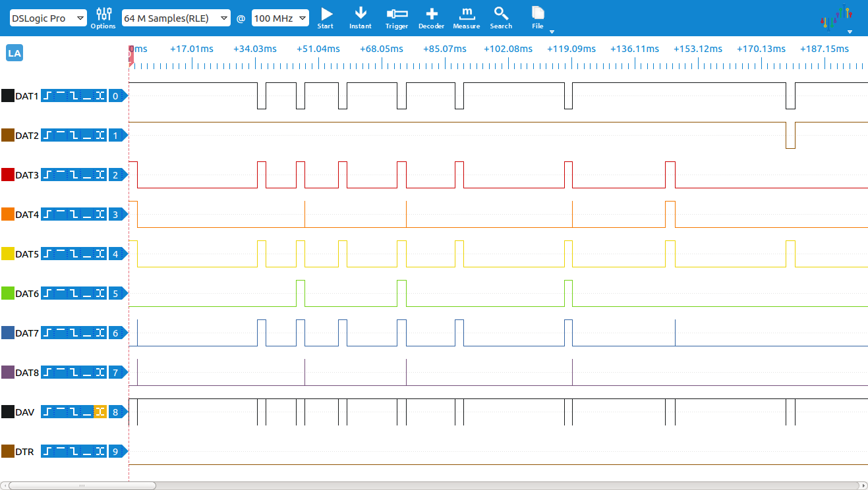
Task: Run an Instant capture
Action: coord(361,18)
